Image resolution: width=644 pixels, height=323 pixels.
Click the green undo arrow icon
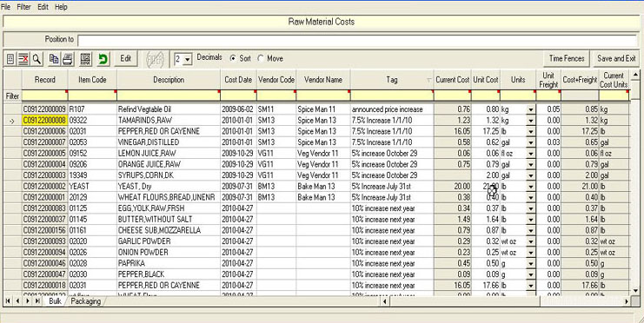pyautogui.click(x=103, y=59)
